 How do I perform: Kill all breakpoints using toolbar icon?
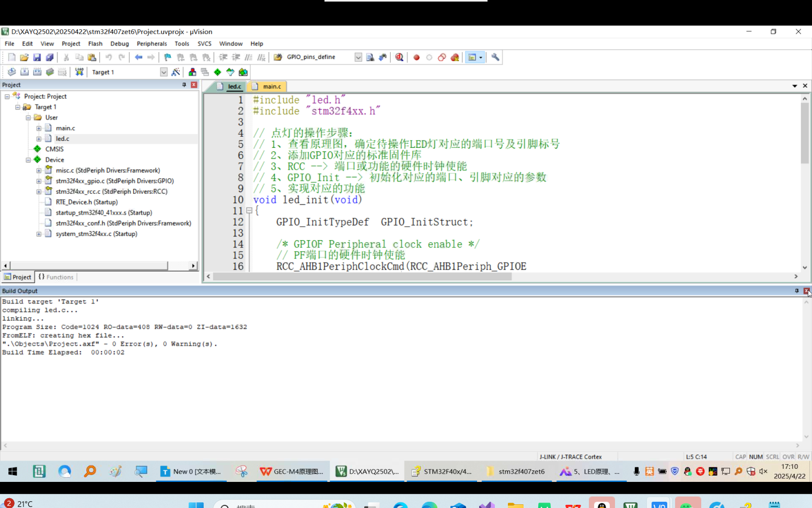pos(455,57)
